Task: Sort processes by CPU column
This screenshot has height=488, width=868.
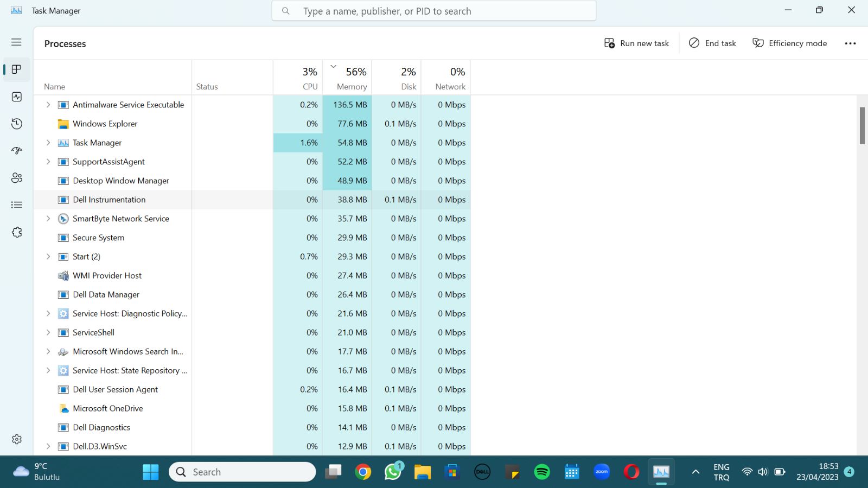Action: tap(298, 78)
